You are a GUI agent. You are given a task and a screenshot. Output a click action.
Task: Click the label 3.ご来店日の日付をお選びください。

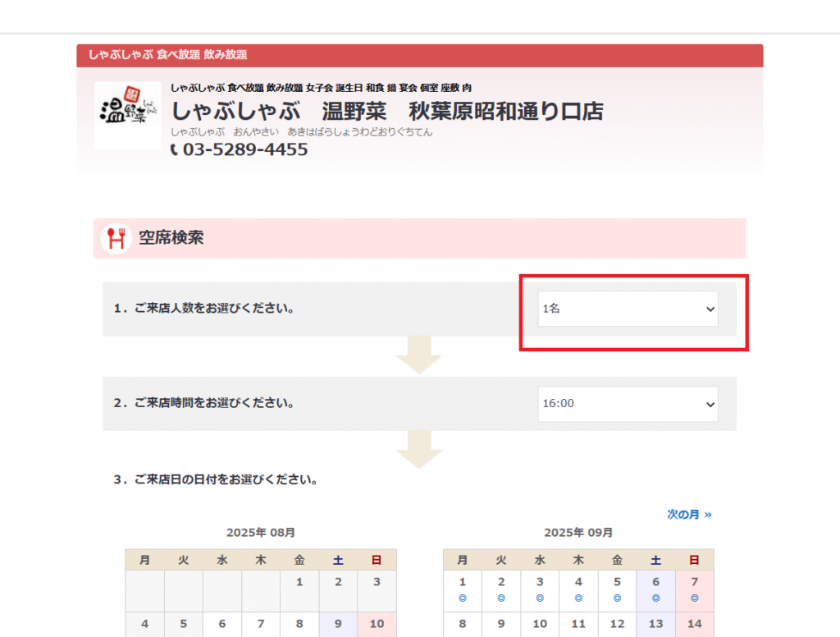click(x=216, y=479)
